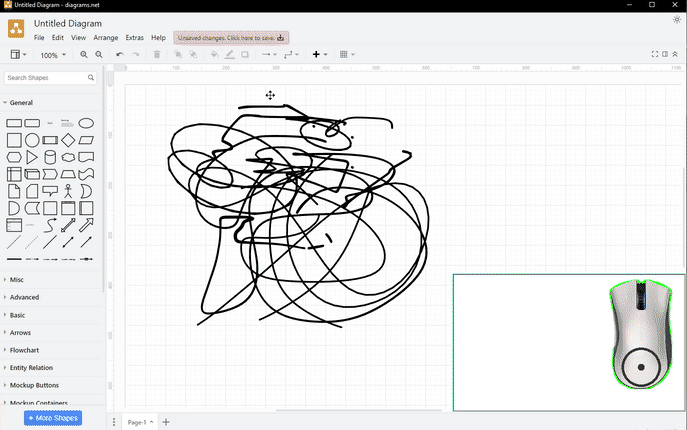Click the Redo arrow icon
The width and height of the screenshot is (687, 430).
[x=135, y=54]
